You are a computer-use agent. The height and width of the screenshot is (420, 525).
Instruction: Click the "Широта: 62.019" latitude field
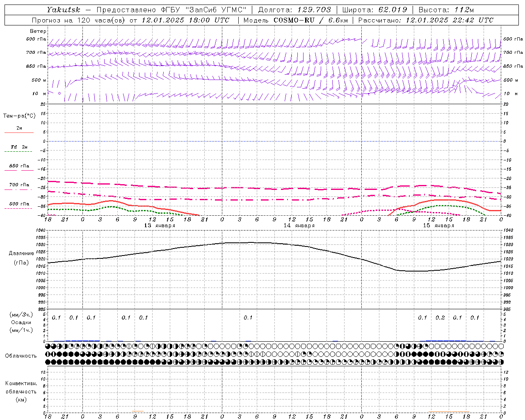[x=375, y=9]
